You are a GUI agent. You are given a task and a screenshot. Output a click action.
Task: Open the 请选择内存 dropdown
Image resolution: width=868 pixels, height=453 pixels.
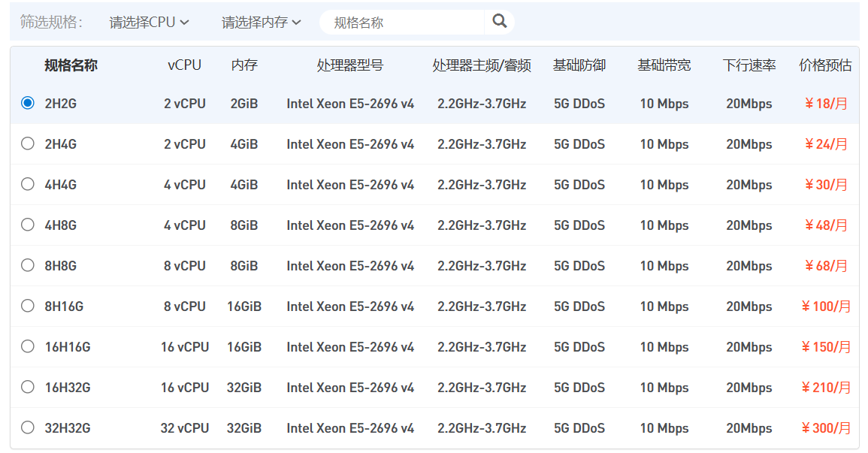261,23
